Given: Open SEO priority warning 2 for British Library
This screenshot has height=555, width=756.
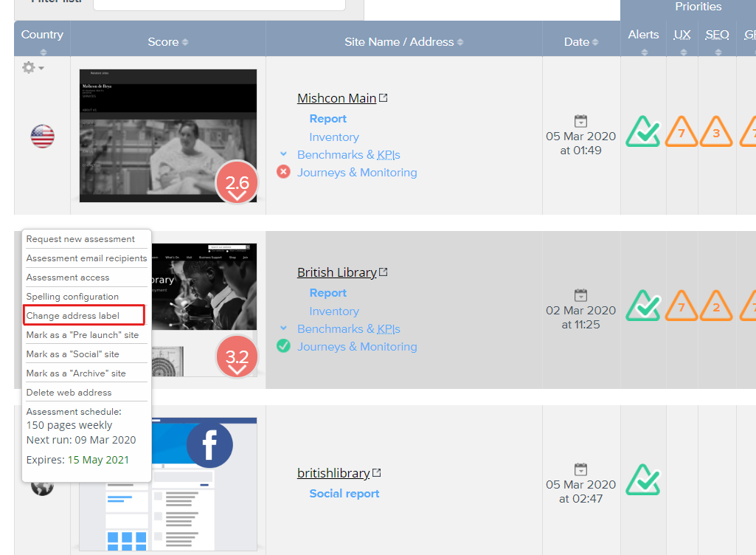Looking at the screenshot, I should [716, 306].
